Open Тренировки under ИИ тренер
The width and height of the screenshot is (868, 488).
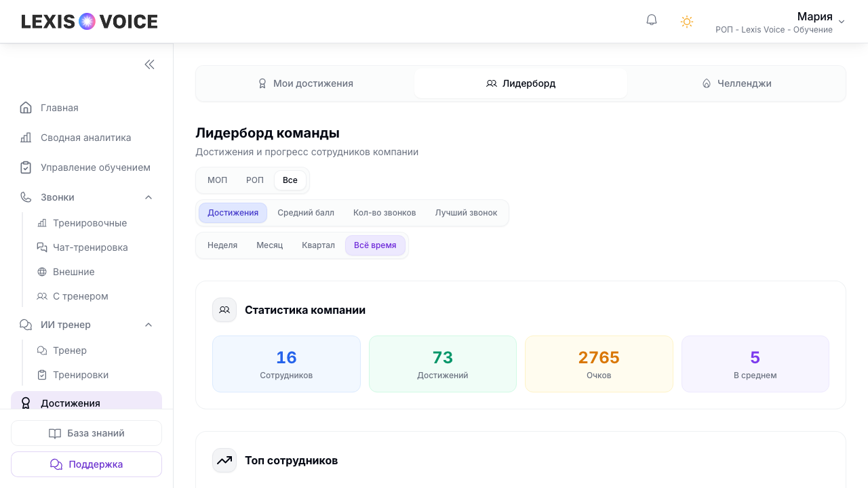click(95, 375)
